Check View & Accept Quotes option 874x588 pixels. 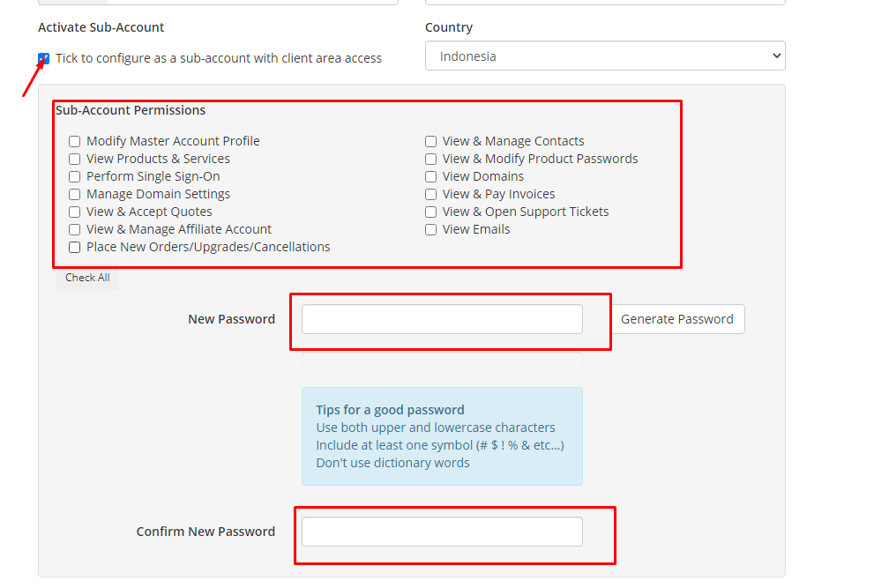[75, 212]
